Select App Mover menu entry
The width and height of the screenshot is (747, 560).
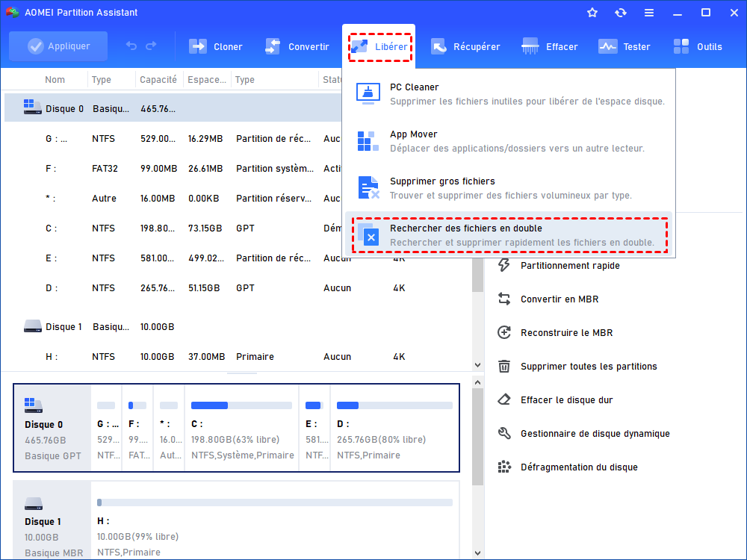pyautogui.click(x=508, y=141)
